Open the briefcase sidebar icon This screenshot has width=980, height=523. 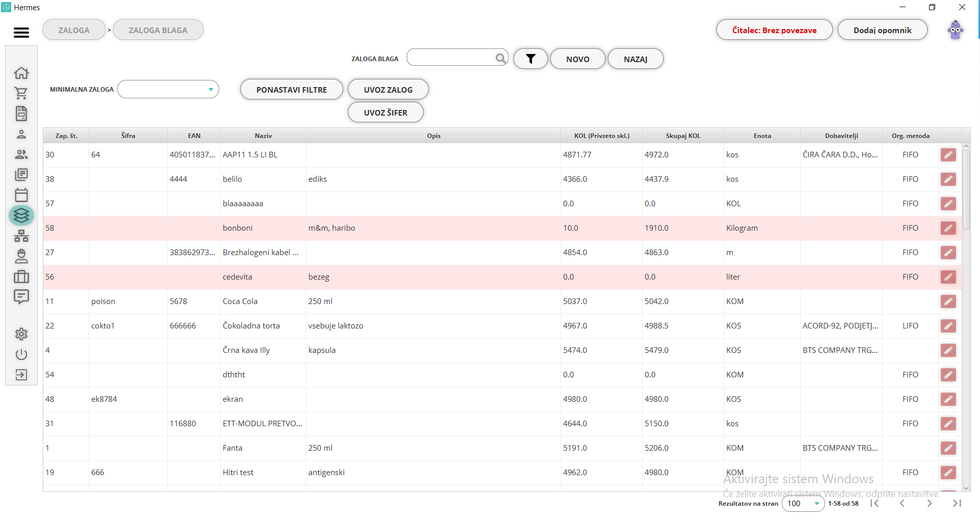point(21,277)
